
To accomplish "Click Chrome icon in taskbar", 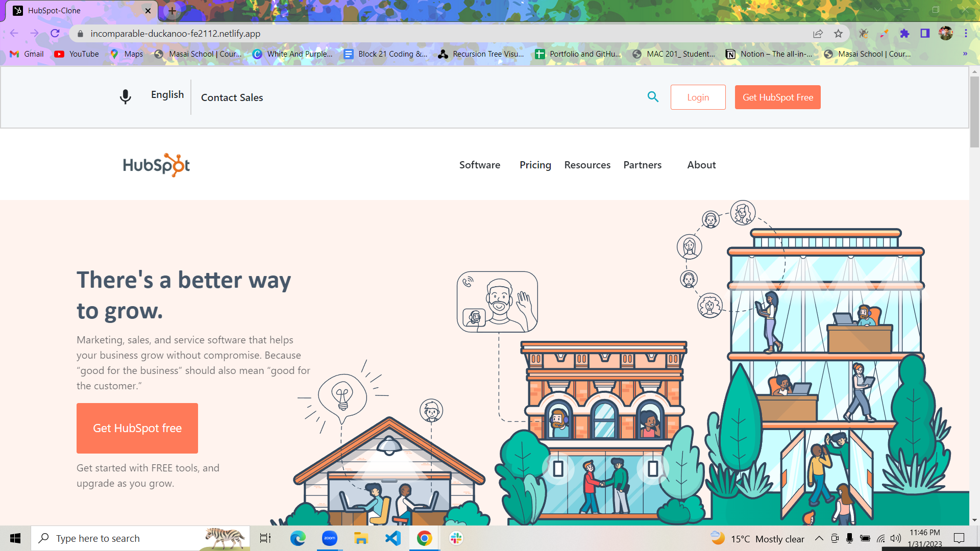I will [x=424, y=538].
